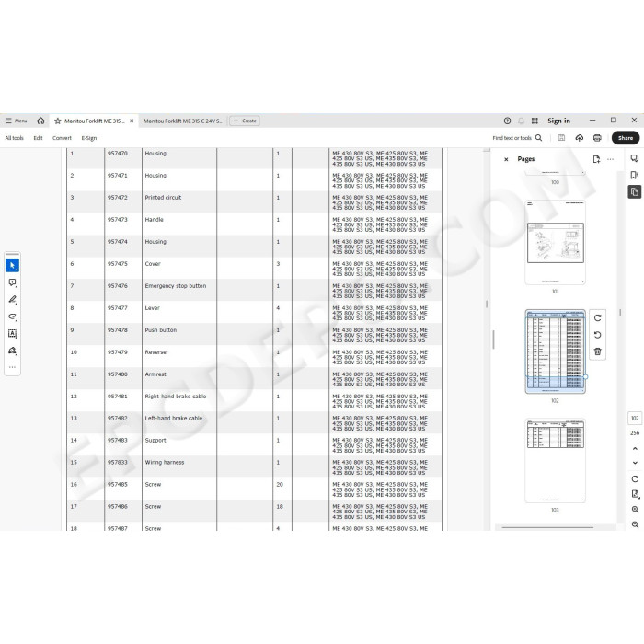644x644 pixels.
Task: Click the rotate view icon in right rail
Action: point(635,479)
